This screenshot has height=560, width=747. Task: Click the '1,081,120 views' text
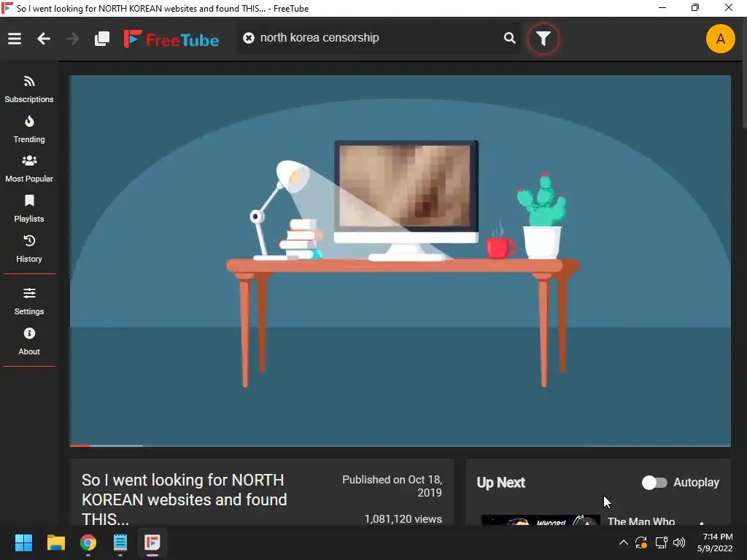[x=403, y=519]
